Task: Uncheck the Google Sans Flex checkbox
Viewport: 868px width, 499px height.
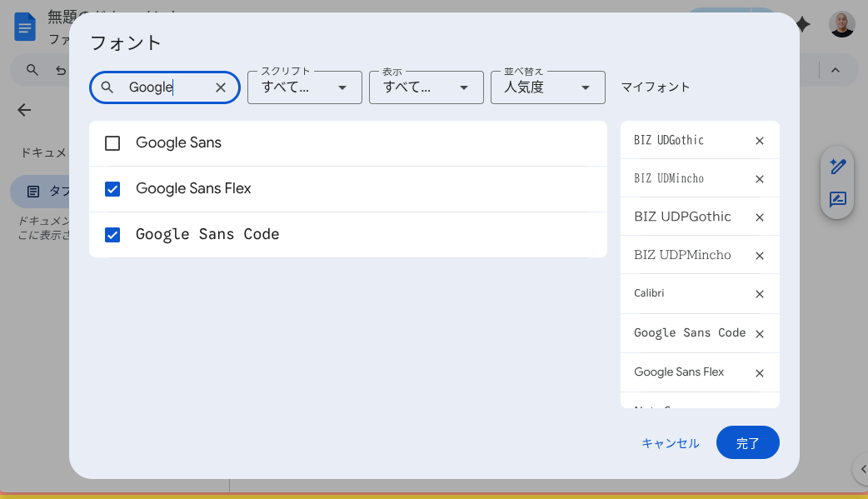Action: point(112,189)
